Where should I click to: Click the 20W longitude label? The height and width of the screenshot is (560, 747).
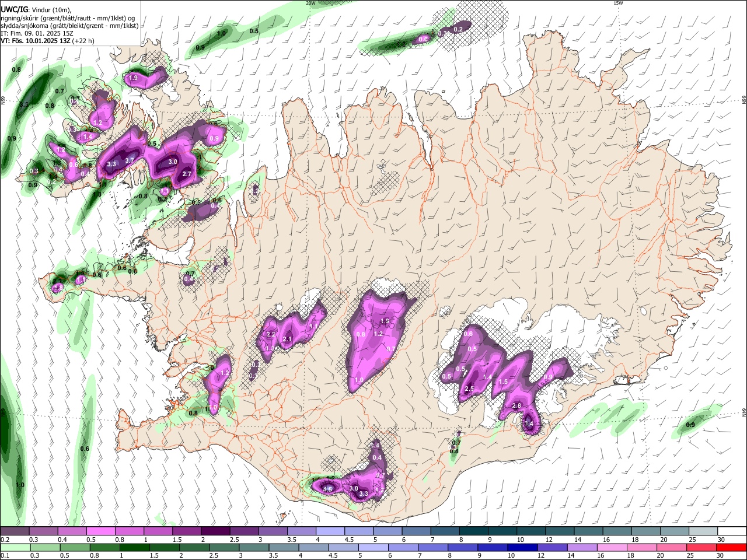pyautogui.click(x=310, y=3)
